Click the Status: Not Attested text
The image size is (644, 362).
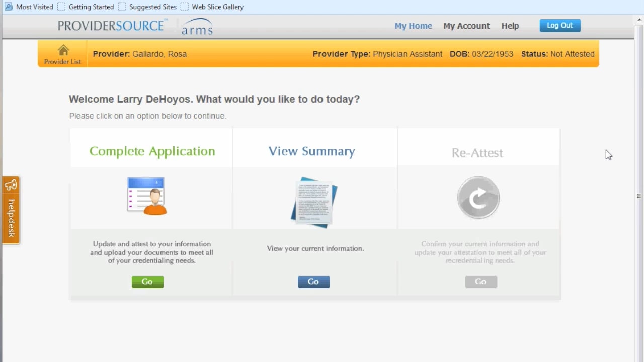[x=558, y=54]
